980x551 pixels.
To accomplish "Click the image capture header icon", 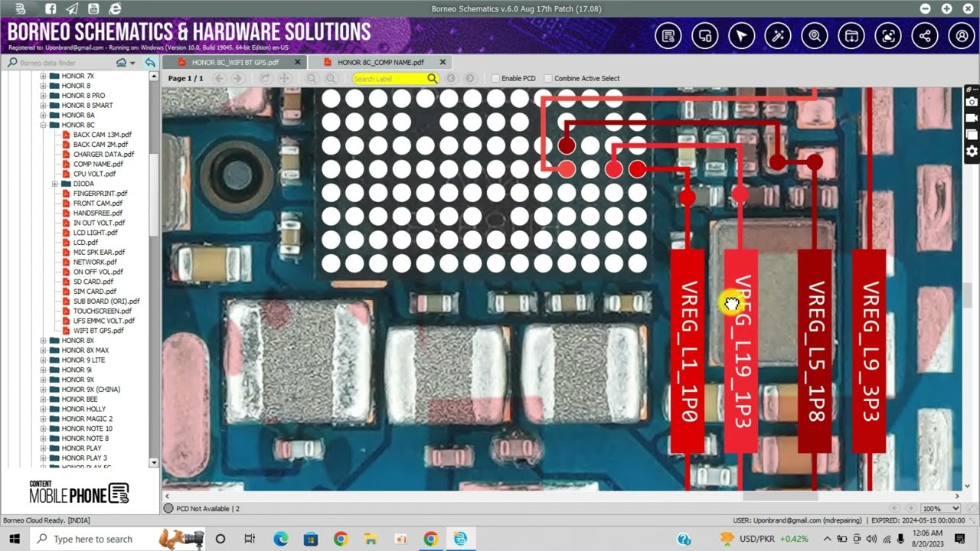I will click(888, 36).
